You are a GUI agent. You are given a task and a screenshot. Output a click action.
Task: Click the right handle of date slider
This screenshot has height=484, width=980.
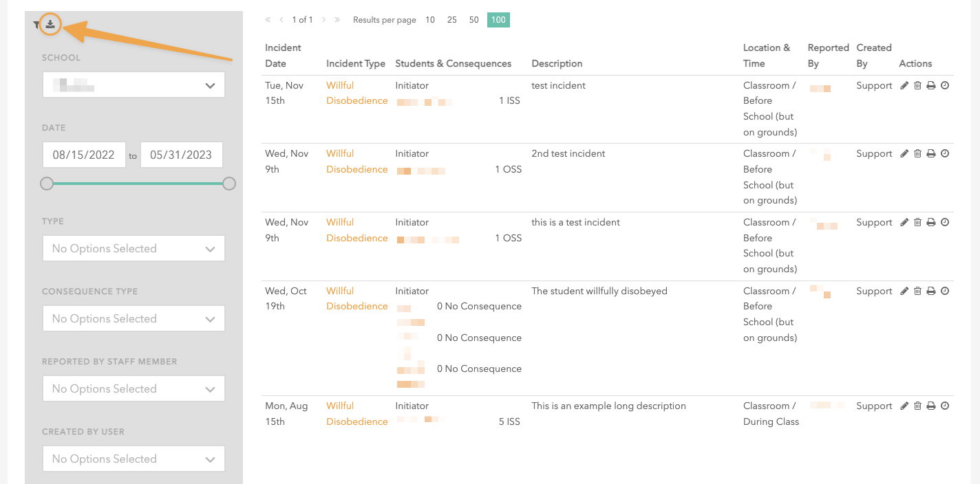229,184
